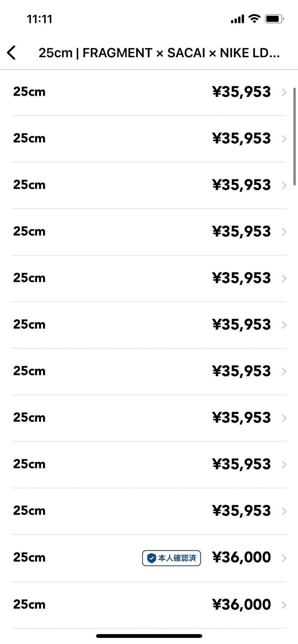
Task: Tap the chevron of the sixth ¥35,953 listing
Action: click(284, 325)
